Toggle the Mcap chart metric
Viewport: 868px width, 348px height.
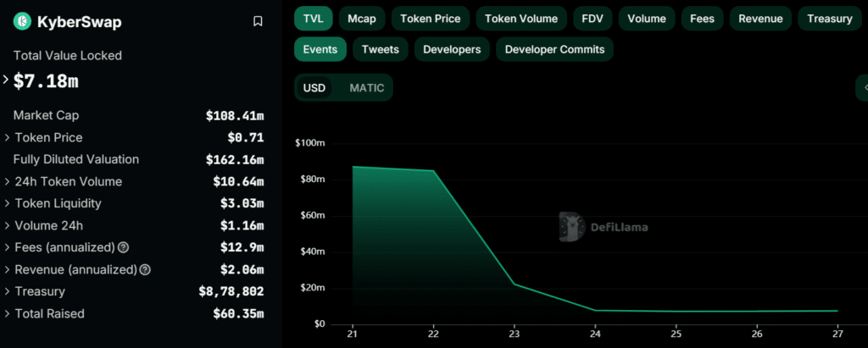point(362,19)
